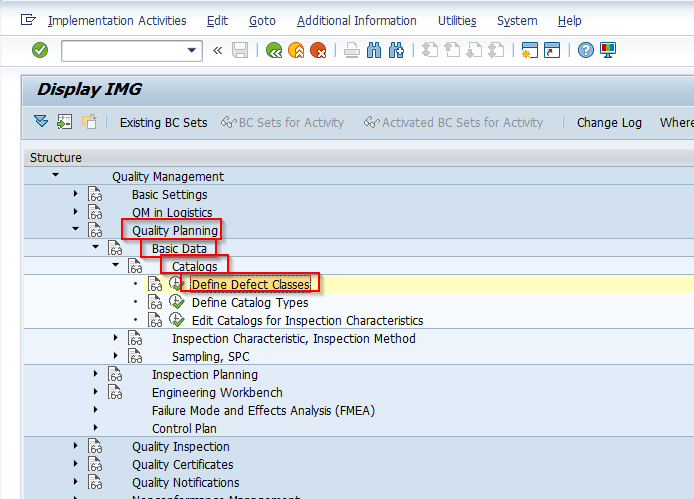The image size is (694, 499).
Task: Select the Define Defect Classes row text
Action: click(251, 284)
